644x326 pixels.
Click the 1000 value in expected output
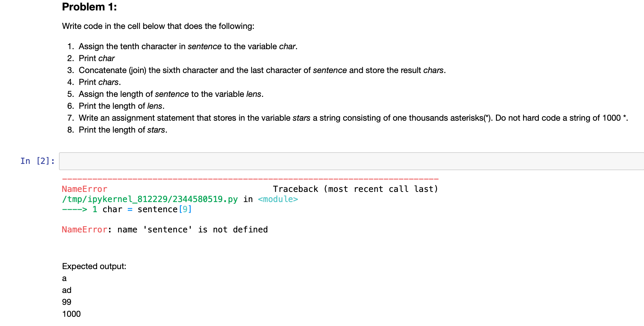[x=71, y=313]
